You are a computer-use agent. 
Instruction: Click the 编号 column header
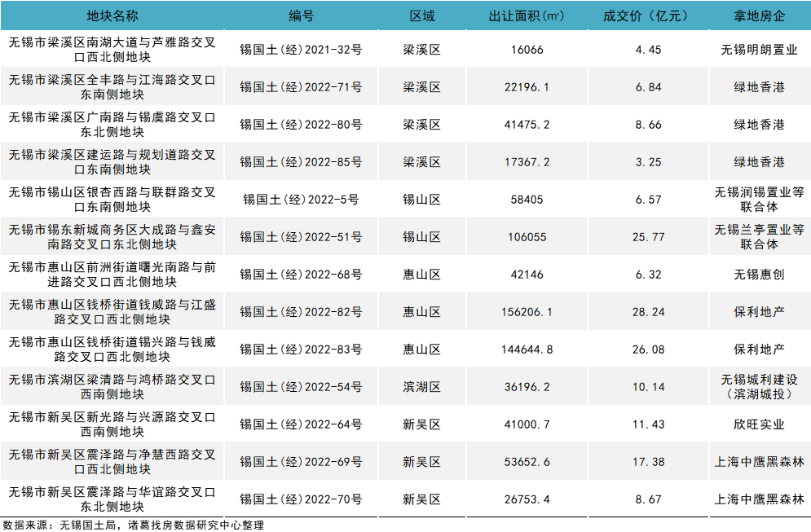301,16
